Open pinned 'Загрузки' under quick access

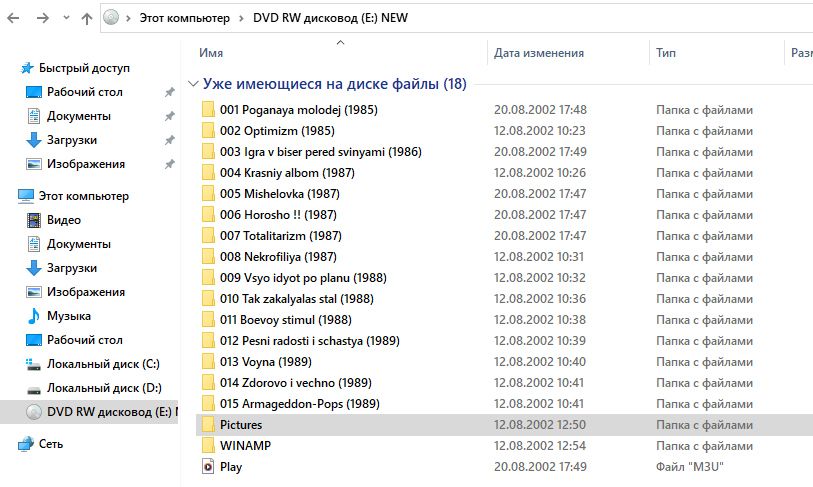72,140
